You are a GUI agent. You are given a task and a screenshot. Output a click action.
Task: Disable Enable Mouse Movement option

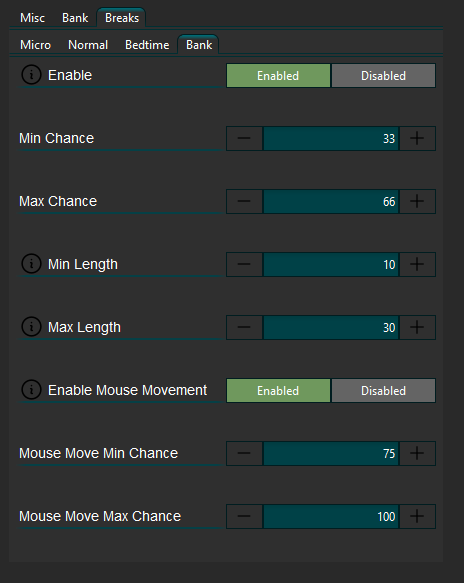click(383, 390)
